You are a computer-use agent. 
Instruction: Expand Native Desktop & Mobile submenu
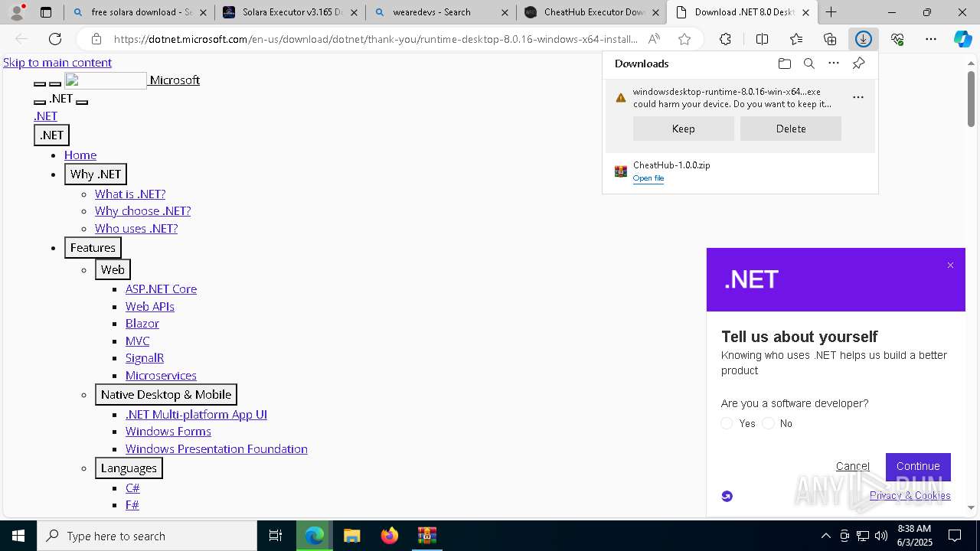[166, 394]
